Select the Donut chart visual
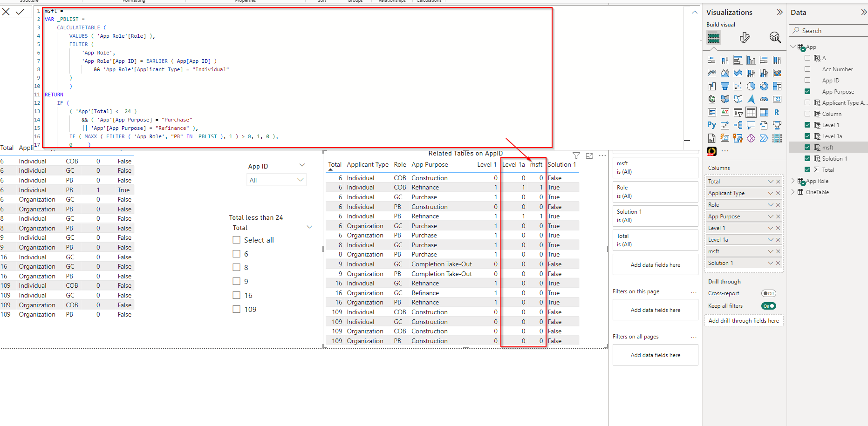 click(x=764, y=86)
